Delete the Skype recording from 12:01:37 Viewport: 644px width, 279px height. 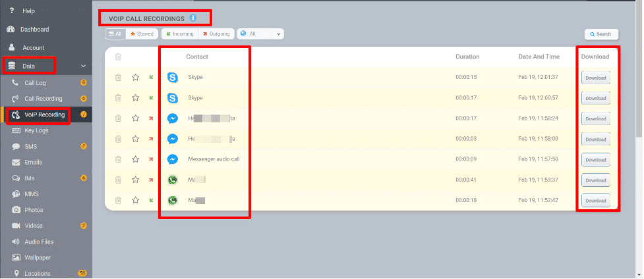pos(118,77)
